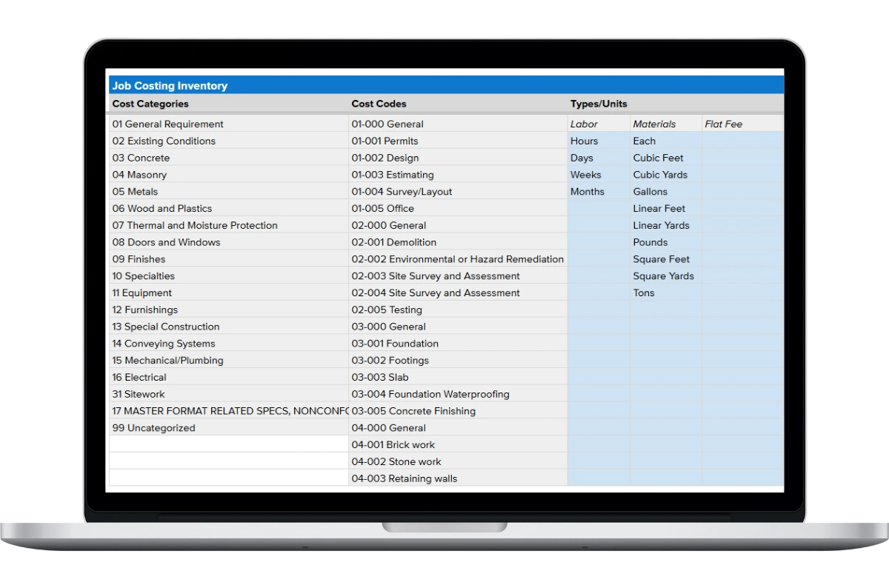This screenshot has width=889, height=588.
Task: Select the 99 Uncategorized cell
Action: point(228,428)
